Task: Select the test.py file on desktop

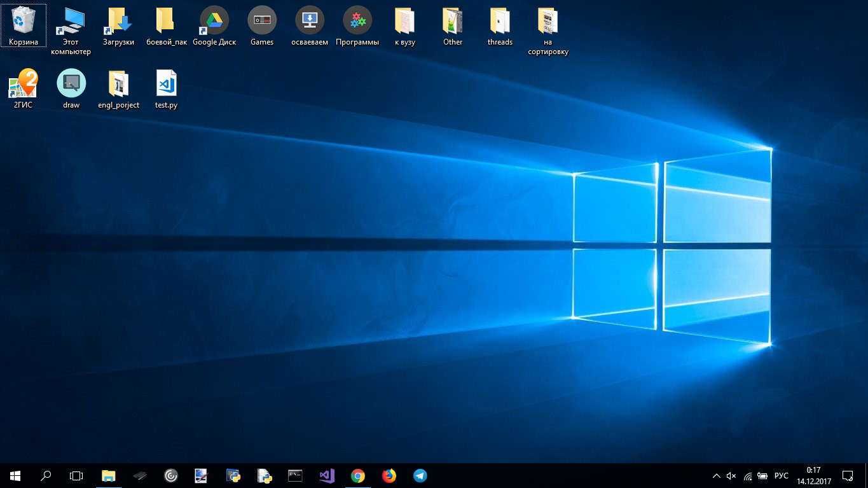Action: (x=167, y=89)
